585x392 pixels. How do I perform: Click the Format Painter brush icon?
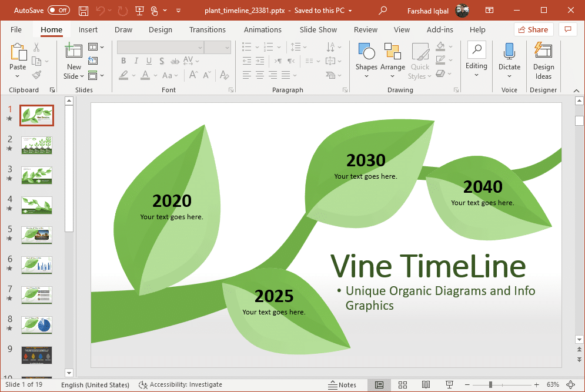tap(36, 75)
